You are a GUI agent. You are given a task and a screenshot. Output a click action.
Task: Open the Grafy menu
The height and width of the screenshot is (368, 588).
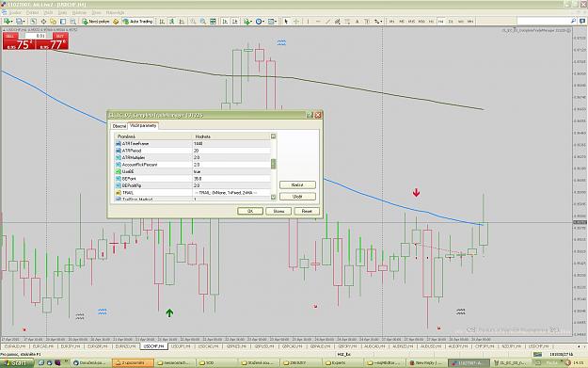(x=62, y=13)
